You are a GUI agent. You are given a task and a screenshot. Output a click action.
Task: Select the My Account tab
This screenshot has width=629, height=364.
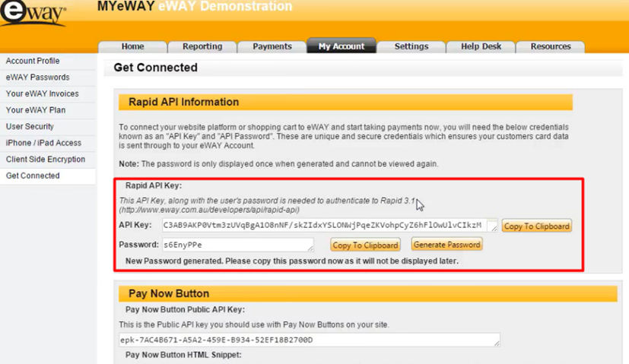click(x=342, y=46)
